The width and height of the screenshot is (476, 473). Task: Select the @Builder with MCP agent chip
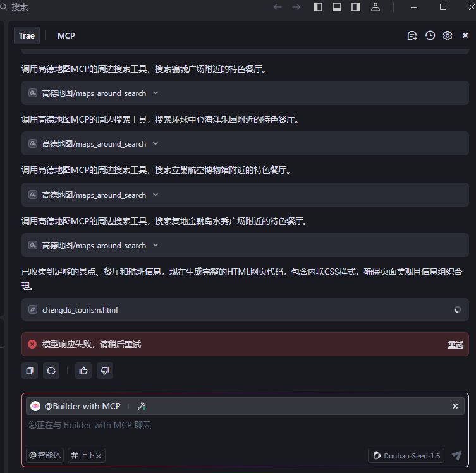[83, 406]
